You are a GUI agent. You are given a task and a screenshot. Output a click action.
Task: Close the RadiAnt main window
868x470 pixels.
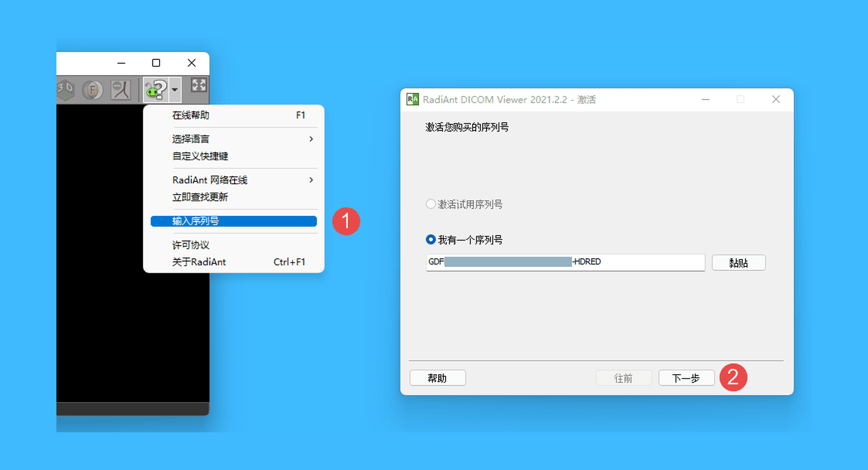pyautogui.click(x=191, y=63)
